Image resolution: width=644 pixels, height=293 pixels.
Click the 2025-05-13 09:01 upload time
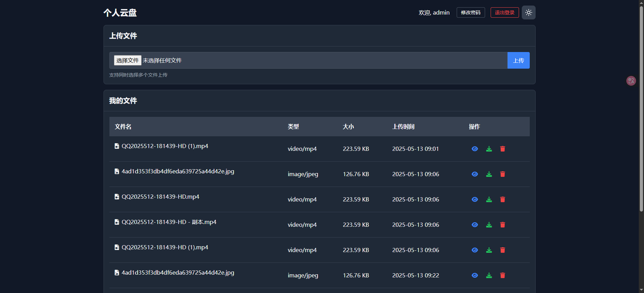(x=415, y=149)
